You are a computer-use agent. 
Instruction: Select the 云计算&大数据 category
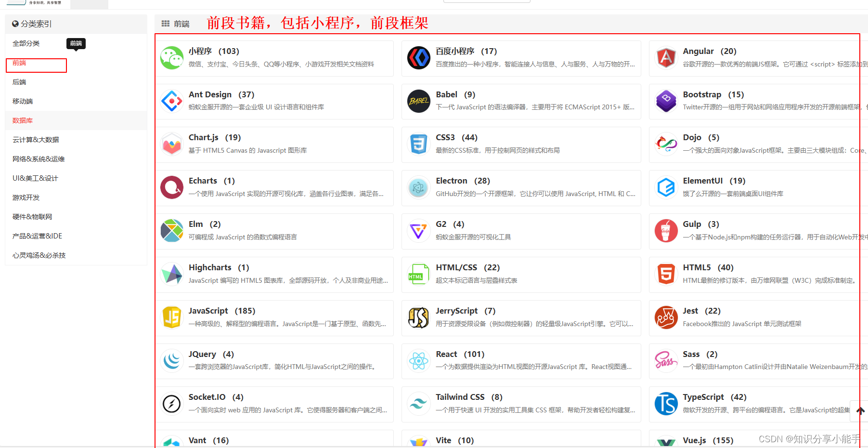coord(36,140)
